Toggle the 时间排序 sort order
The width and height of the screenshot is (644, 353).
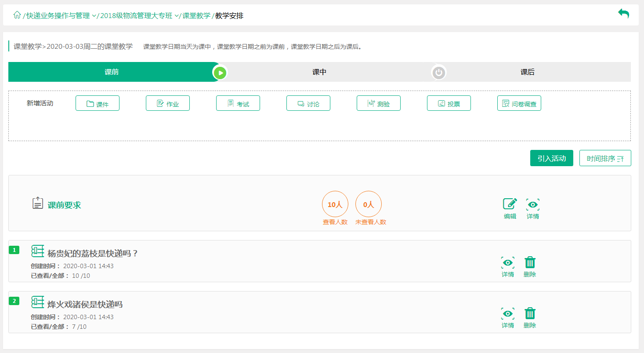coord(605,158)
